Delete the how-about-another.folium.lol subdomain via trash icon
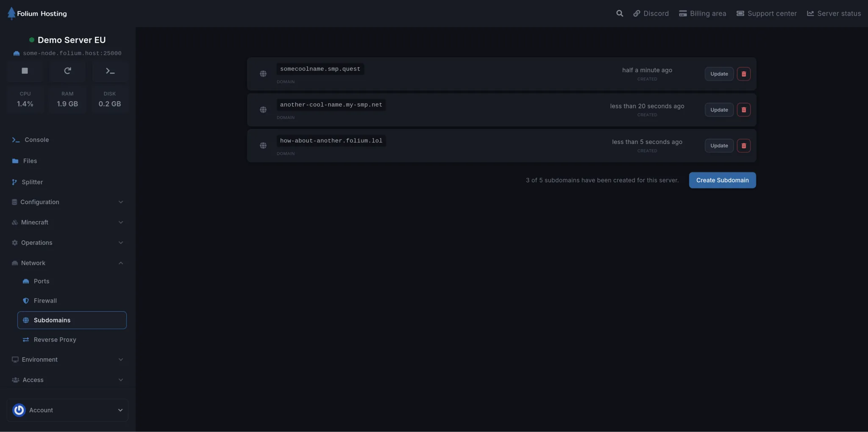The width and height of the screenshot is (868, 432). pyautogui.click(x=744, y=145)
